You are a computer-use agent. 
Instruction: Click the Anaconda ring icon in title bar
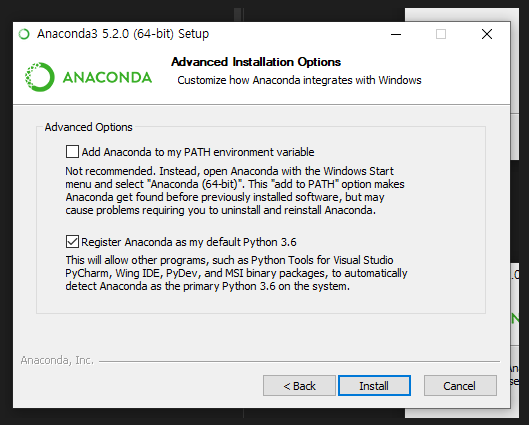pyautogui.click(x=24, y=34)
